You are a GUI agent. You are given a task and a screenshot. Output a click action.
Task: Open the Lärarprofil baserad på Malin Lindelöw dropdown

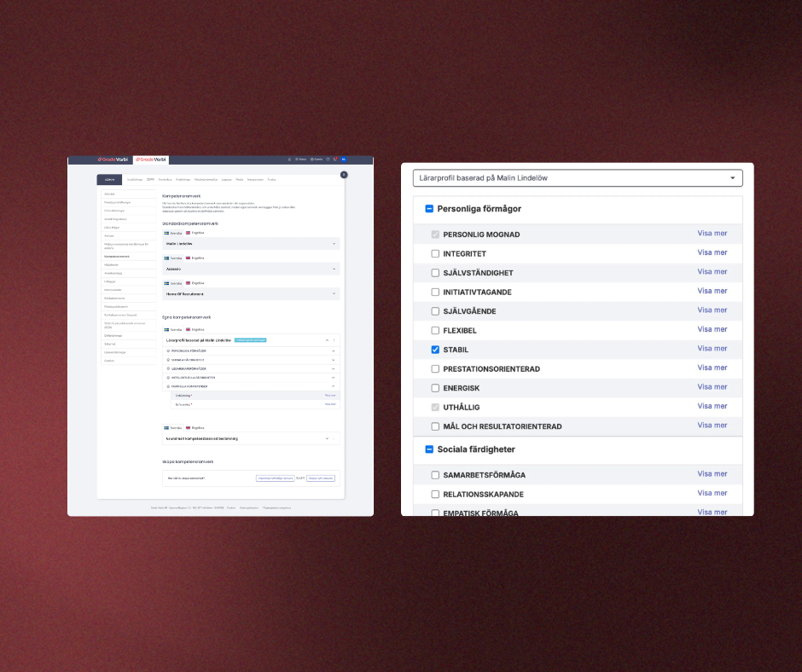pos(578,178)
